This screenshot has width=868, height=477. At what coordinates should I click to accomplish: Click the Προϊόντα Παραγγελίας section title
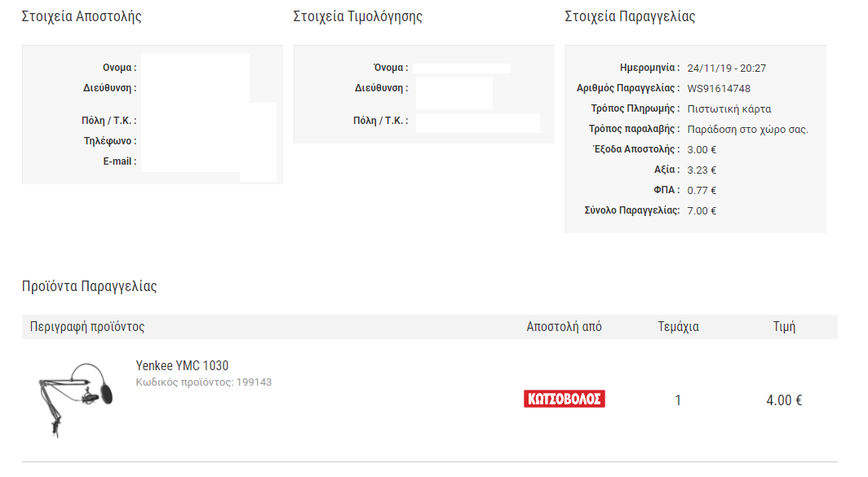[89, 286]
